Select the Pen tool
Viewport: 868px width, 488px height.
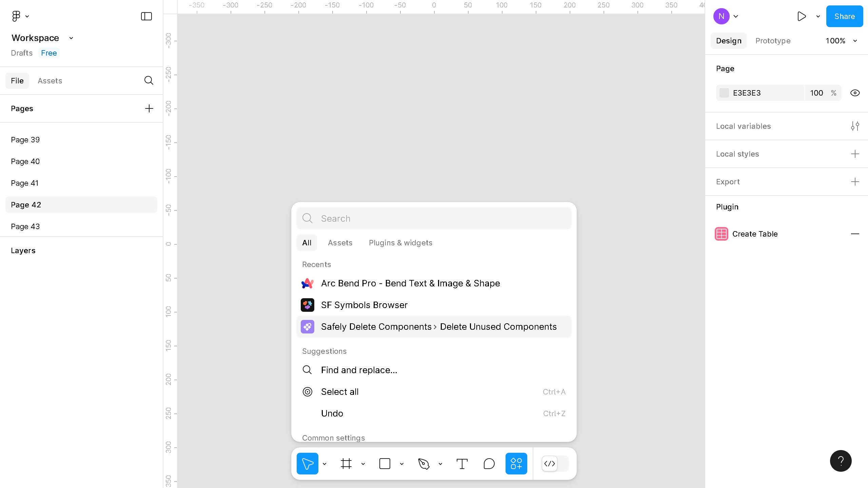[423, 463]
